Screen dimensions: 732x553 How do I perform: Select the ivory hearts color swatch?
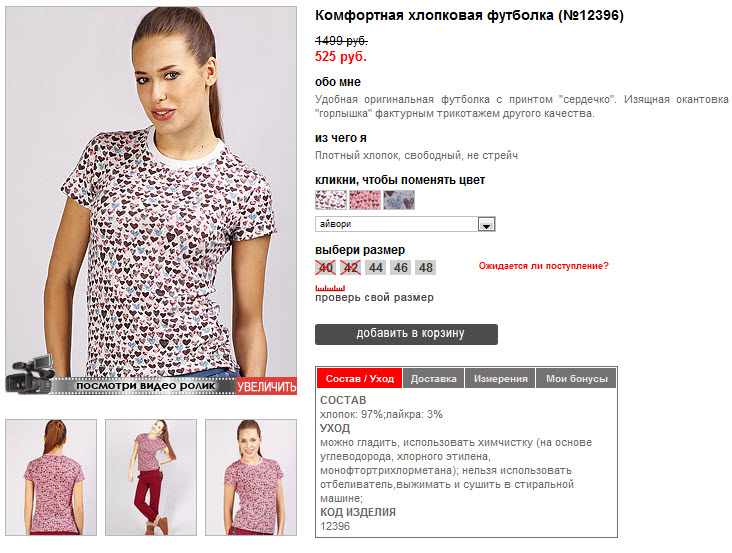331,200
